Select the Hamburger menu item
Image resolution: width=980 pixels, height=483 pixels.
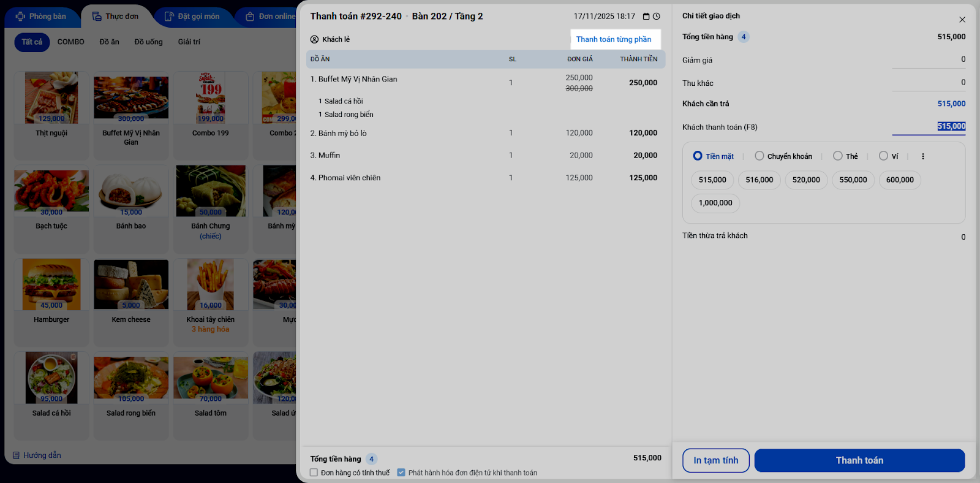point(51,303)
